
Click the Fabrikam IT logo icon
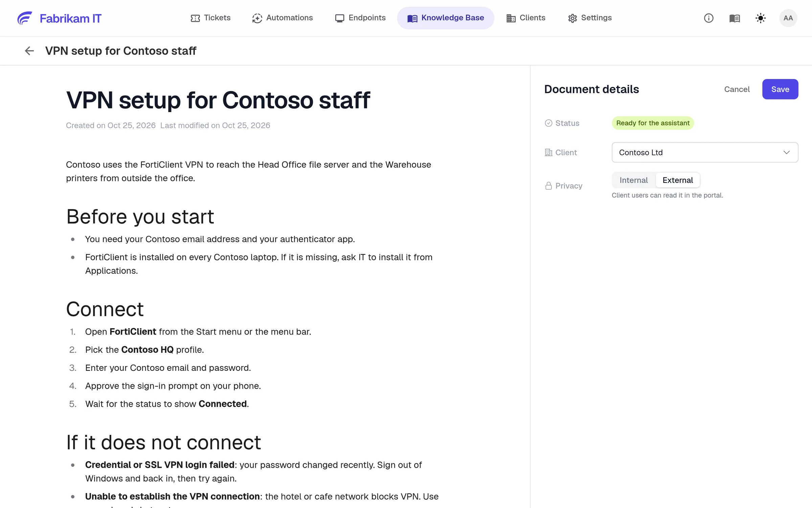pyautogui.click(x=25, y=18)
